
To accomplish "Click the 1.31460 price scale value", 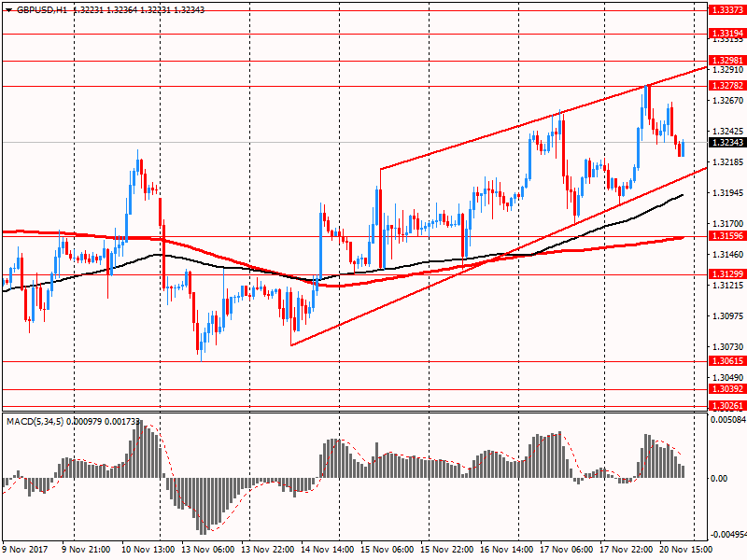I will (728, 255).
